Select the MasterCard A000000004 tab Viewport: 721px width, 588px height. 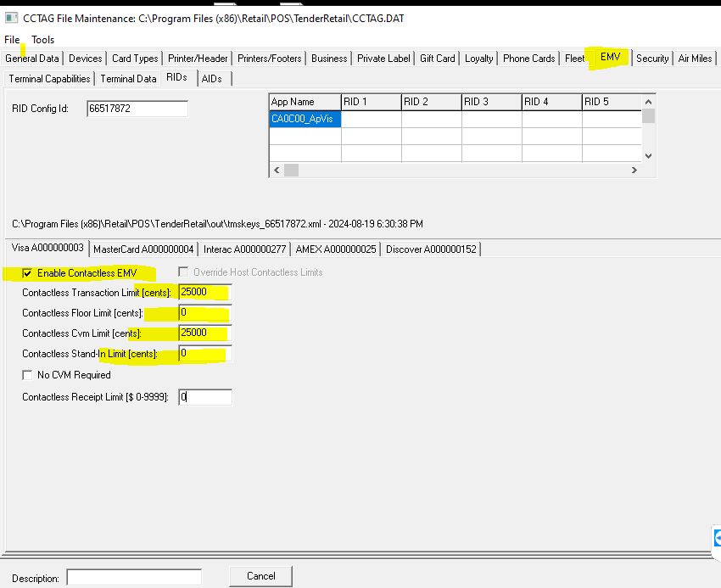(143, 249)
